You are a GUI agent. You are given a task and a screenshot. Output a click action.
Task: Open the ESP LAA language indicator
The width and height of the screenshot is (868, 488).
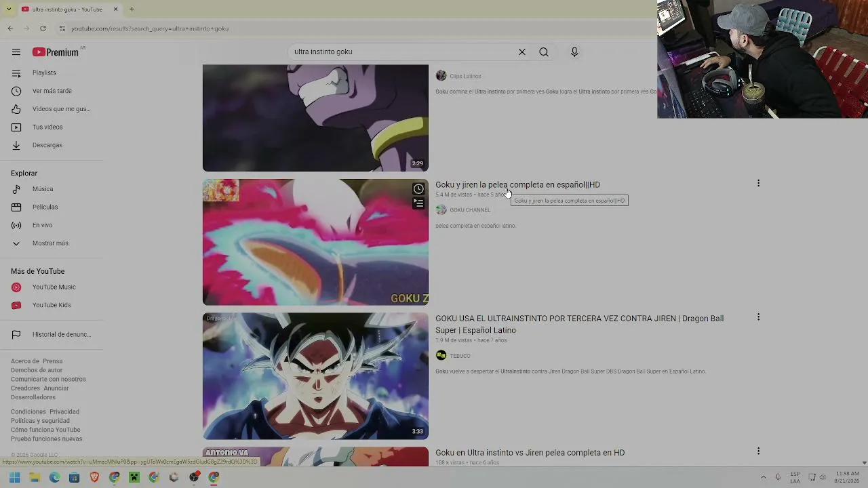[x=795, y=477]
